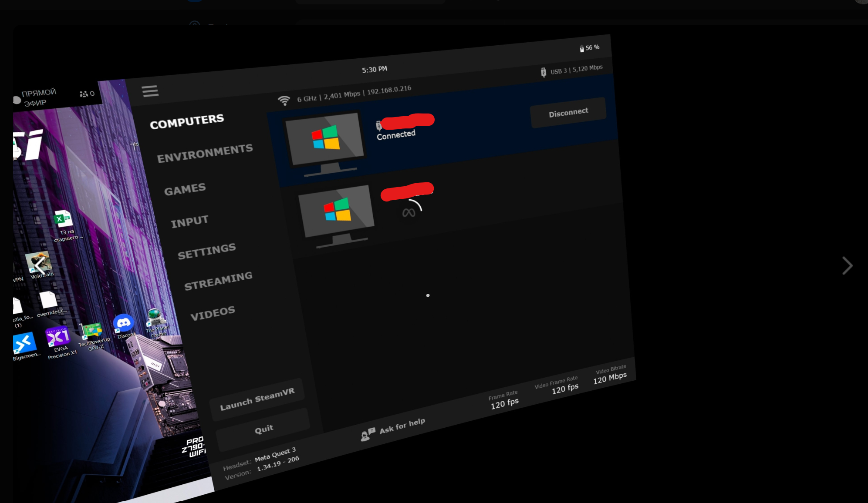Click the Ask for help link

402,426
